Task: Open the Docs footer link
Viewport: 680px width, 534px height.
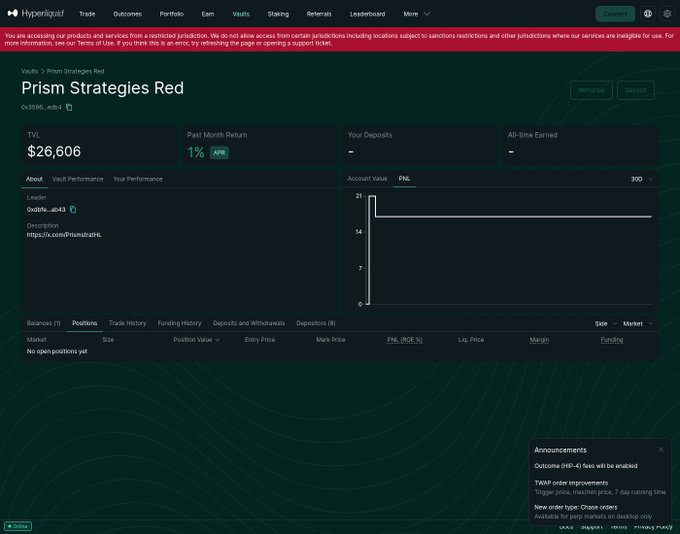Action: (566, 527)
